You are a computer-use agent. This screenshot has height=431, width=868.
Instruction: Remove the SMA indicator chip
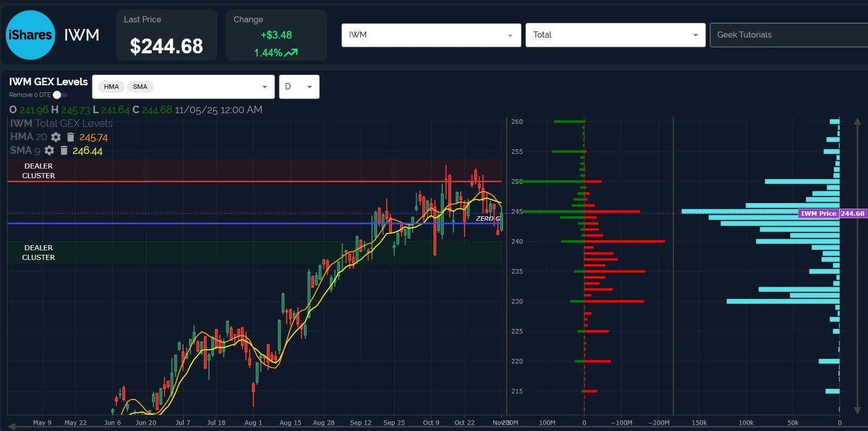140,87
